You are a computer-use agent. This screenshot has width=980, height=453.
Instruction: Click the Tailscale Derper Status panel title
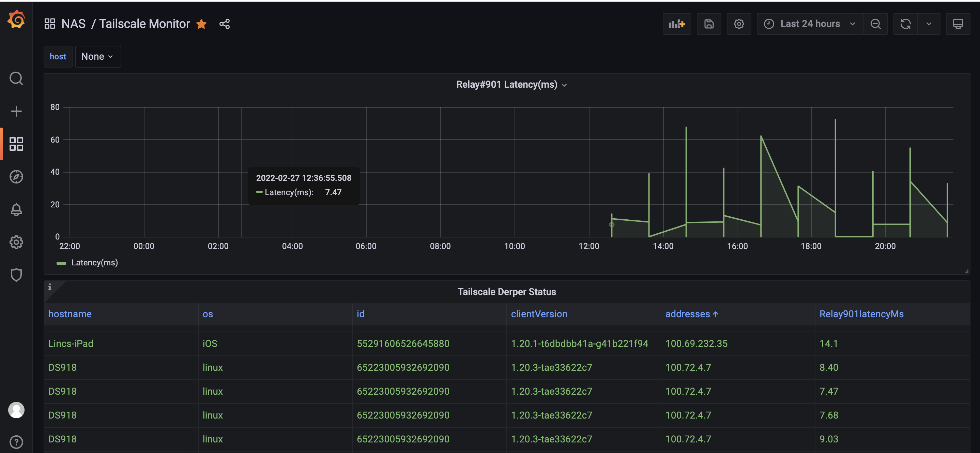click(x=507, y=291)
